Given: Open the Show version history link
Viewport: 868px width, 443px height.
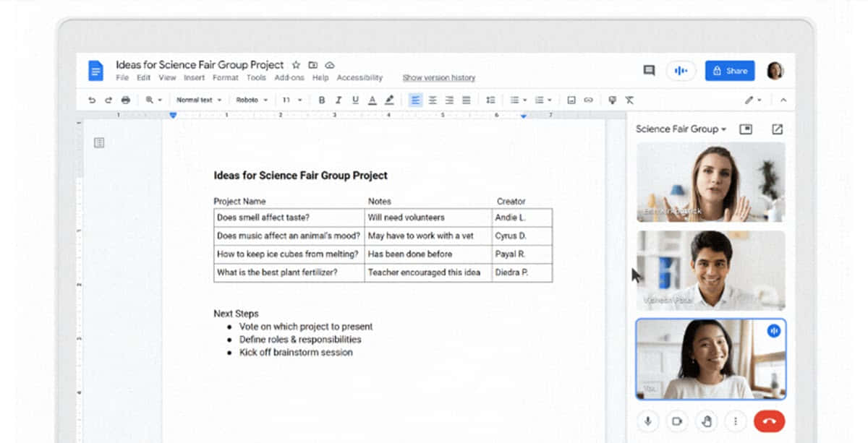Looking at the screenshot, I should 438,78.
